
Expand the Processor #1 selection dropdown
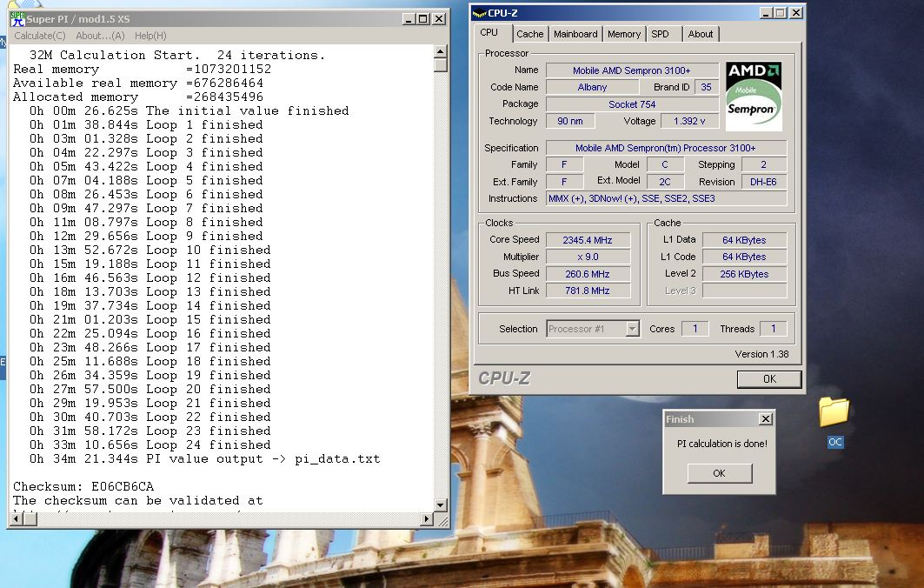tap(632, 329)
